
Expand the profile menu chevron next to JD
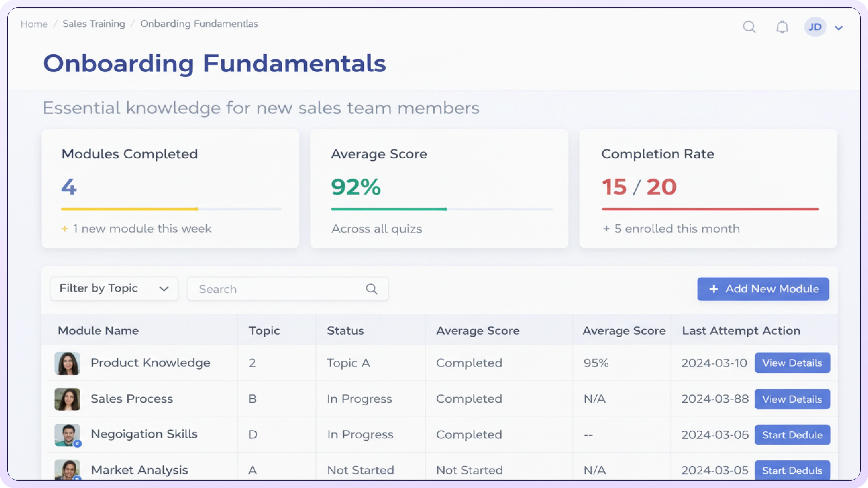[839, 27]
